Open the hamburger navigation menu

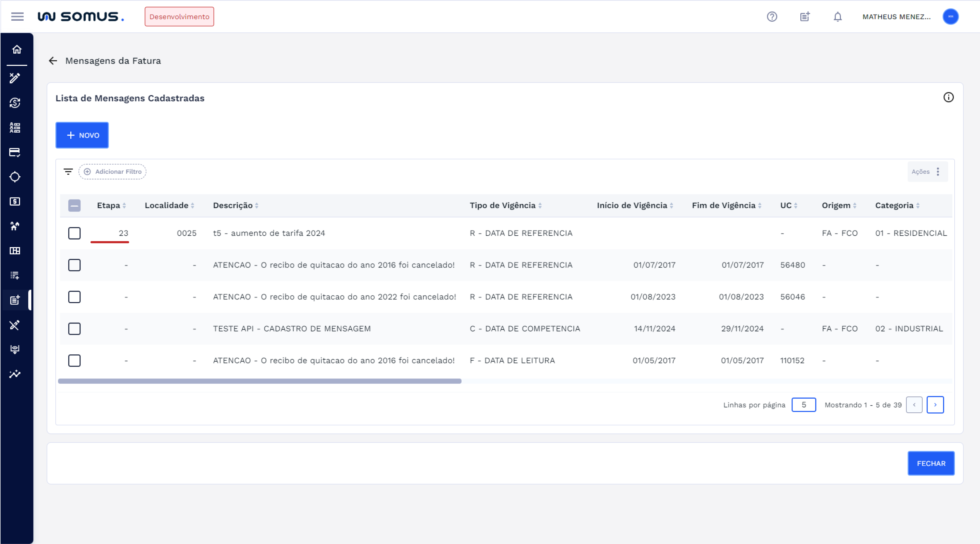tap(17, 17)
